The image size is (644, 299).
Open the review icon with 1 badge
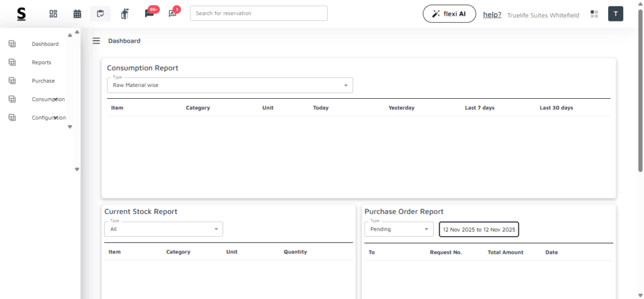173,13
